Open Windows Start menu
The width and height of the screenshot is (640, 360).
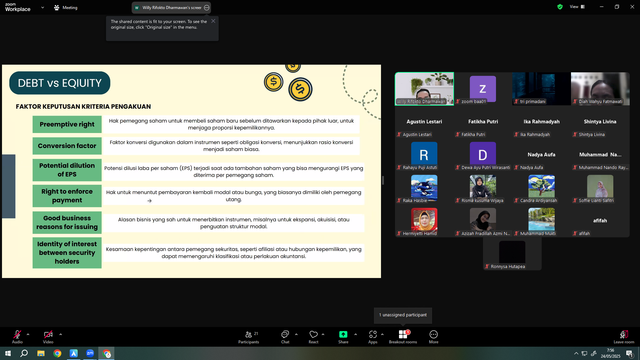tap(8, 353)
